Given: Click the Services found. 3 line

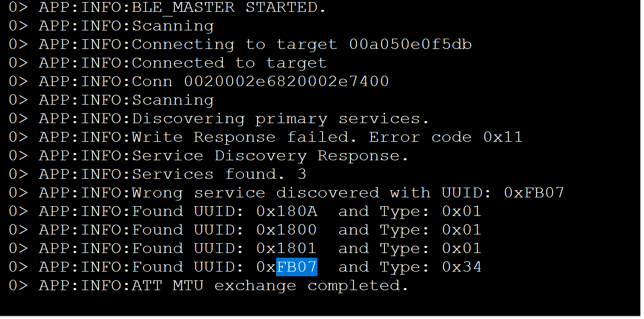Looking at the screenshot, I should point(157,174).
